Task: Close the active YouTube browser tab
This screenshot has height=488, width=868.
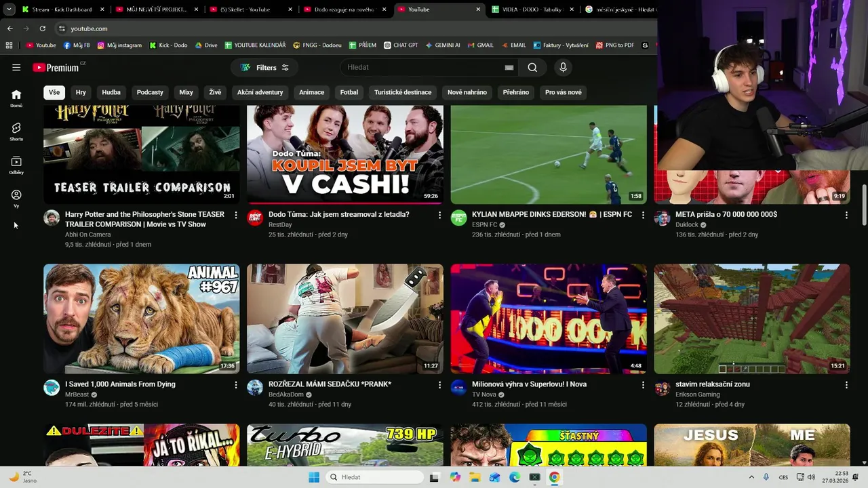Action: tap(478, 9)
